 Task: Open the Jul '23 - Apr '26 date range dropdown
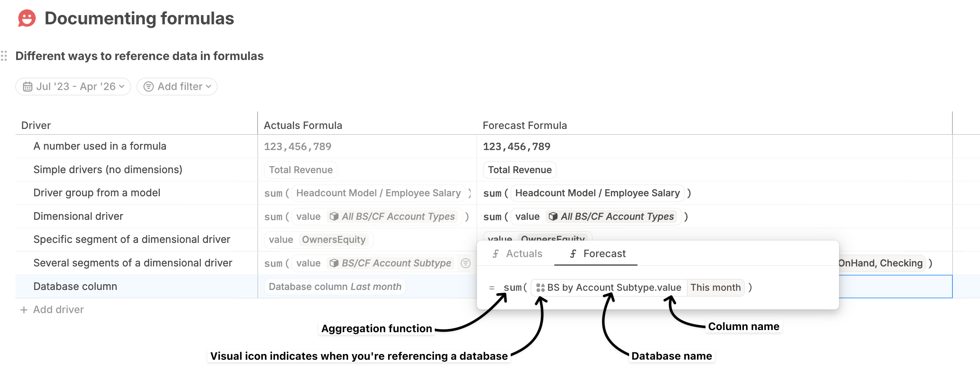pyautogui.click(x=73, y=86)
